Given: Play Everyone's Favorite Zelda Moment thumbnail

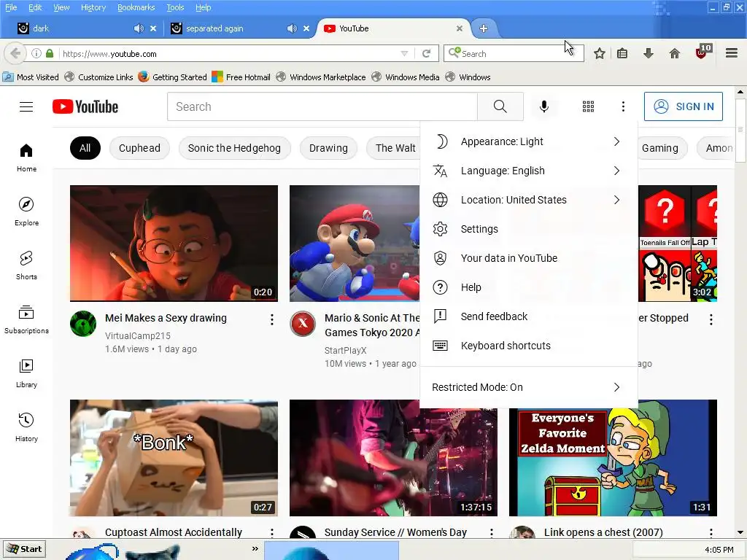Looking at the screenshot, I should click(613, 458).
